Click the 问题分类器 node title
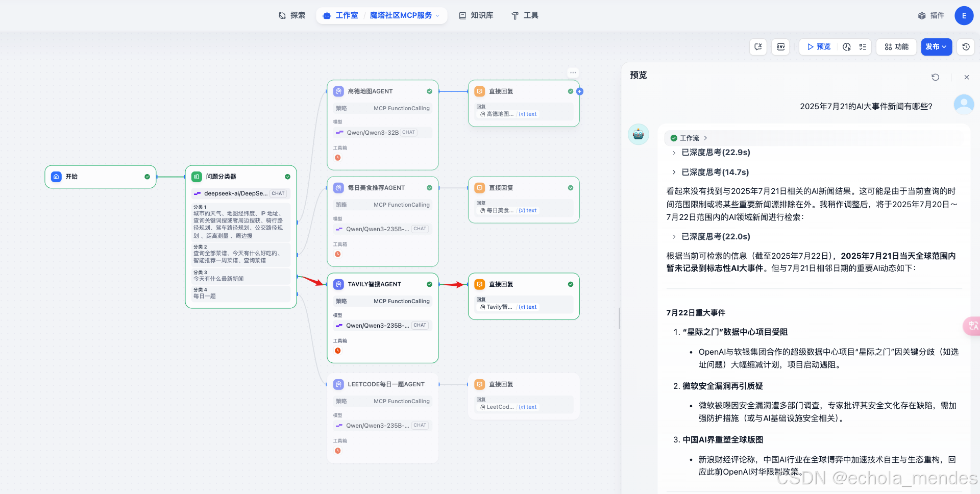This screenshot has height=494, width=980. tap(221, 177)
